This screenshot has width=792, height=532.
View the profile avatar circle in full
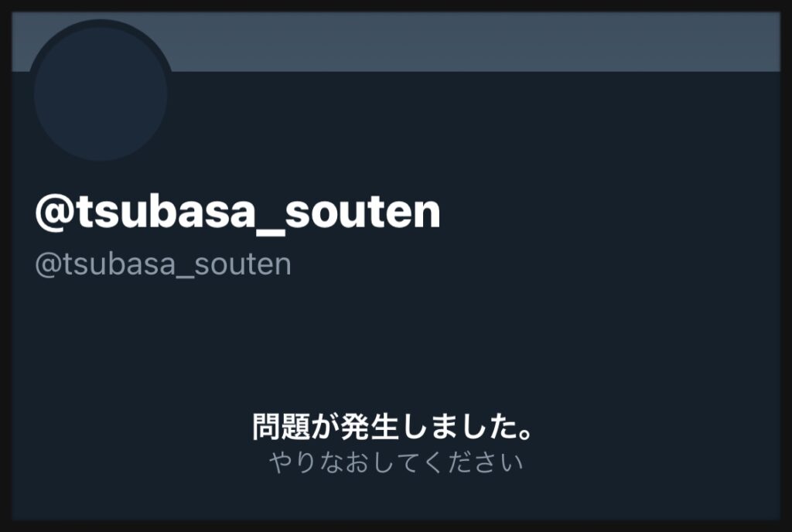[x=101, y=94]
